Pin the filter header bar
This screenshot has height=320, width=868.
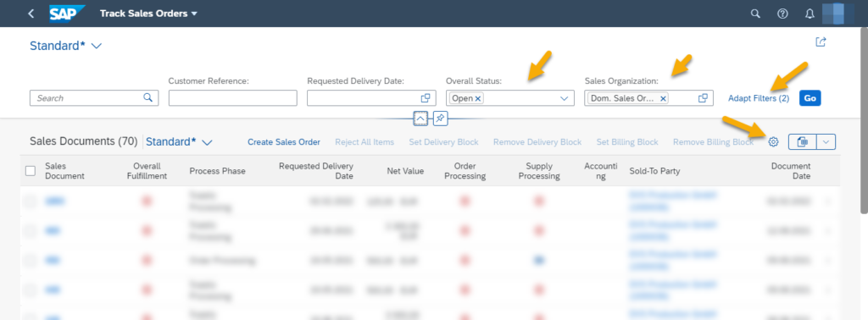coord(441,118)
